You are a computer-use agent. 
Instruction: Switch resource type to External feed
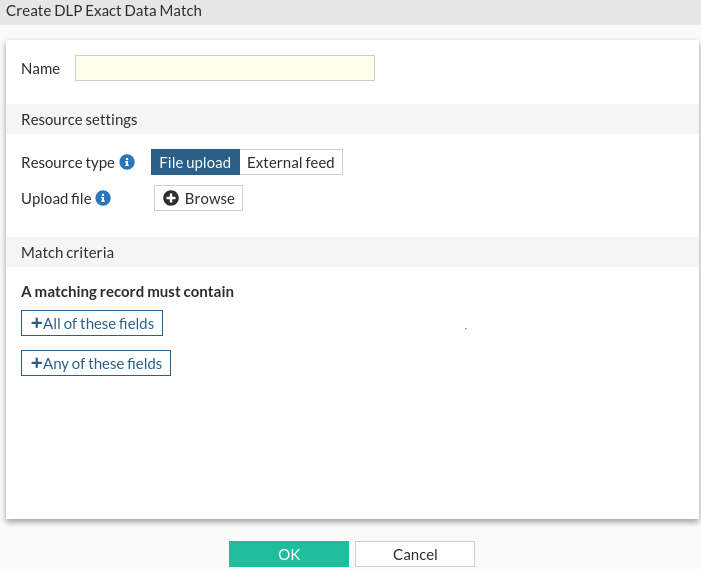[x=290, y=162]
